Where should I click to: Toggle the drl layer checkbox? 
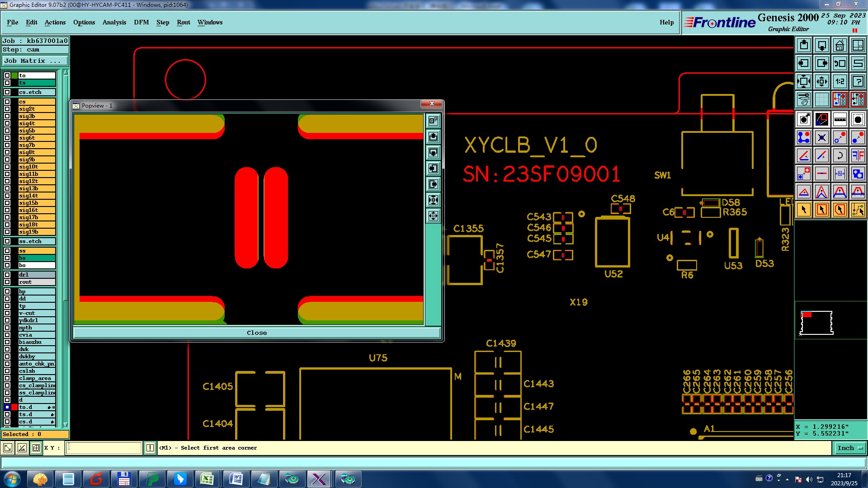pos(7,275)
